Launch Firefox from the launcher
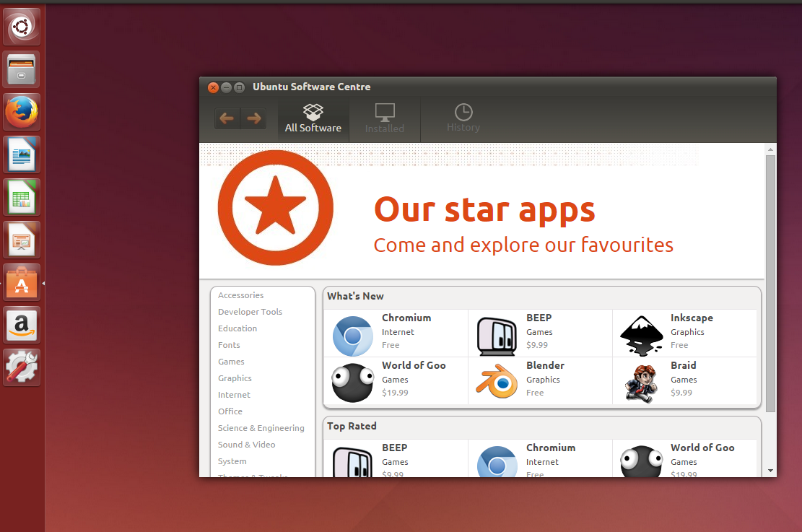802x532 pixels. 22,111
